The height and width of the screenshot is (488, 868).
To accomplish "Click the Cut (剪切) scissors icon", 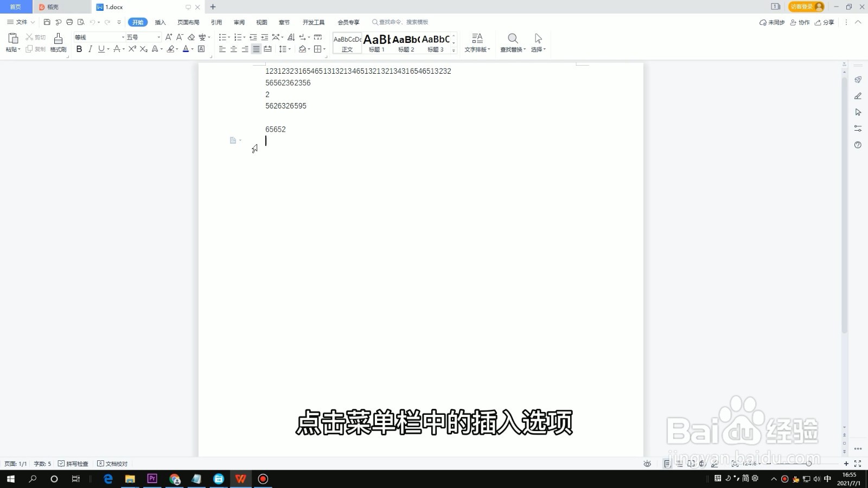I will pos(29,37).
